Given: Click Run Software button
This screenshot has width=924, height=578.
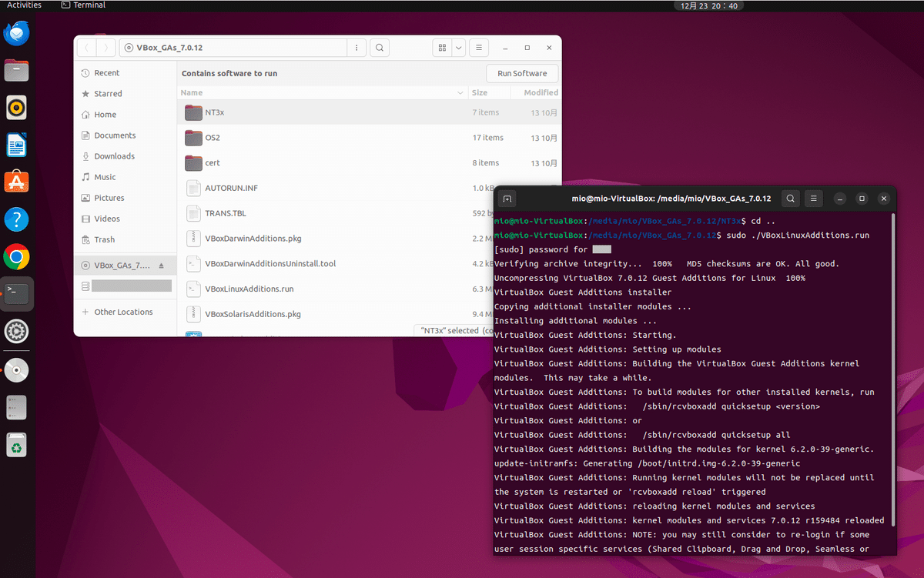Looking at the screenshot, I should [522, 74].
